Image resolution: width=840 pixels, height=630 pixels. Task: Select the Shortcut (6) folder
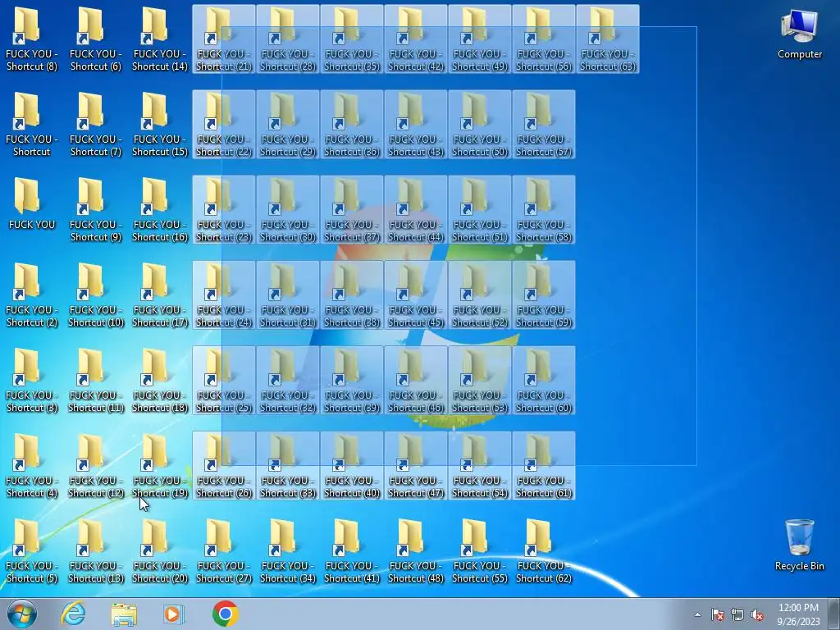96,39
